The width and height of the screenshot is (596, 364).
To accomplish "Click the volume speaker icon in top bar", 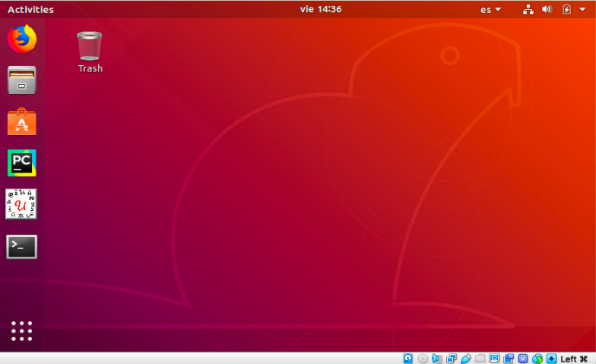I will tap(547, 9).
